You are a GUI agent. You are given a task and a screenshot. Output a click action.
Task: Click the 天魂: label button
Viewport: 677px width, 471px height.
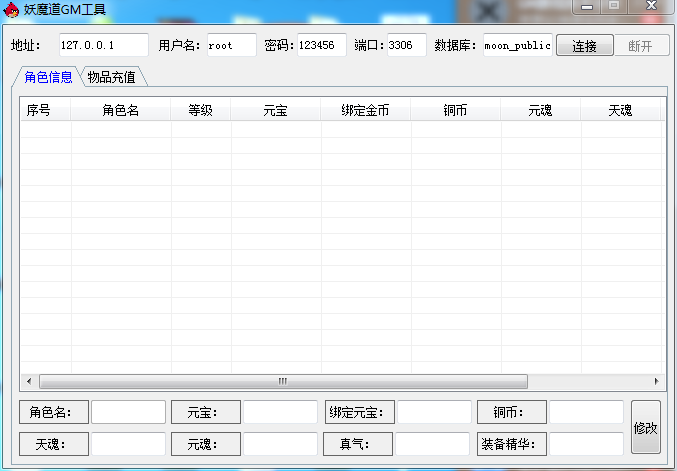point(54,444)
